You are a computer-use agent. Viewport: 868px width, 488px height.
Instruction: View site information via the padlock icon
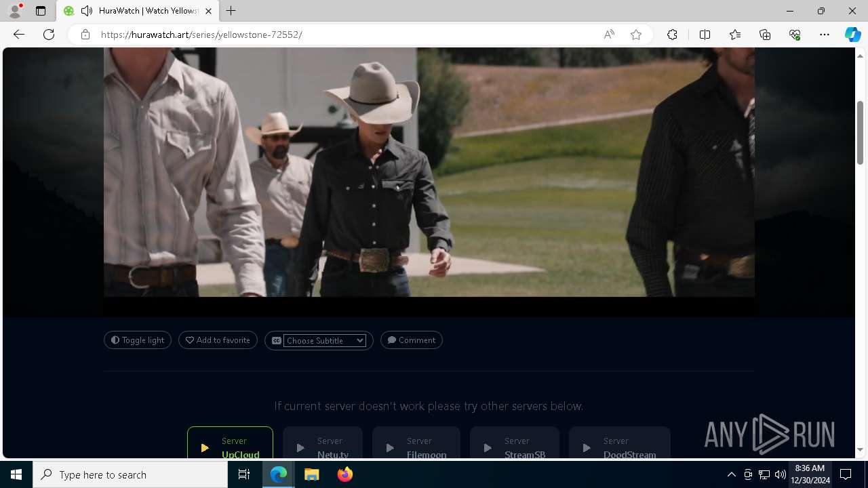85,35
